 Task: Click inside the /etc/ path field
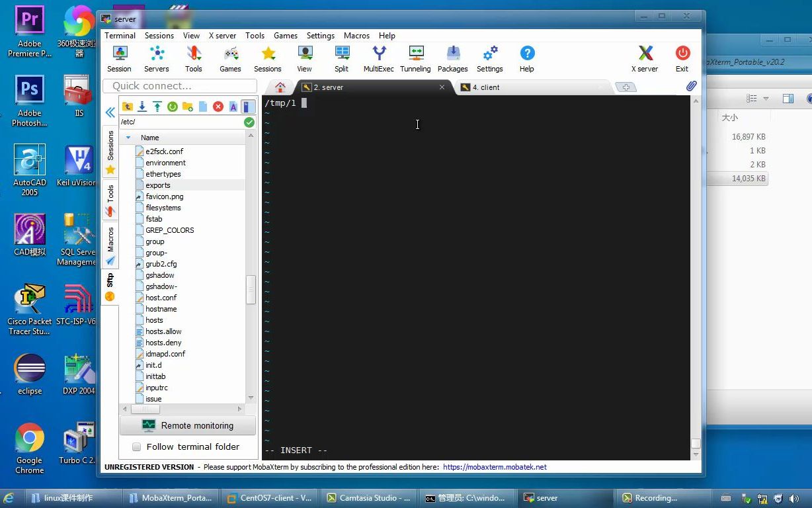pos(179,122)
